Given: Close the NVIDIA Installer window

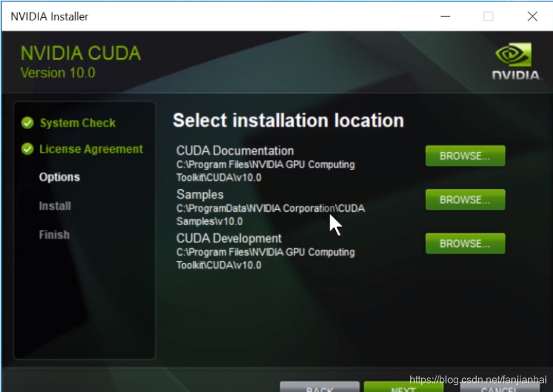Looking at the screenshot, I should pyautogui.click(x=533, y=16).
